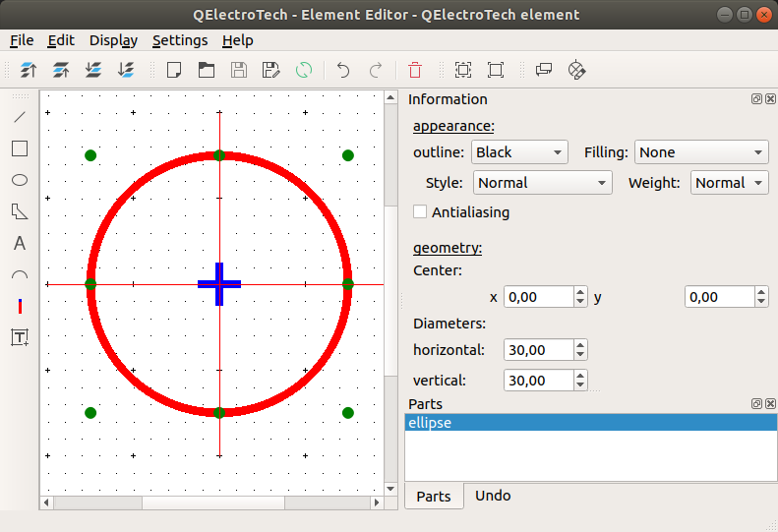Click the Reset zoom icon
778x532 pixels.
[495, 70]
